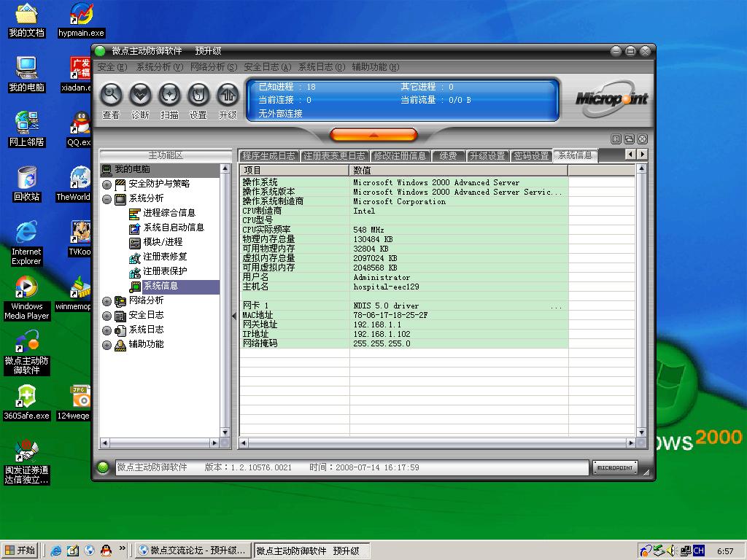The image size is (747, 560).
Task: Click the 数值 column header
Action: (x=458, y=170)
